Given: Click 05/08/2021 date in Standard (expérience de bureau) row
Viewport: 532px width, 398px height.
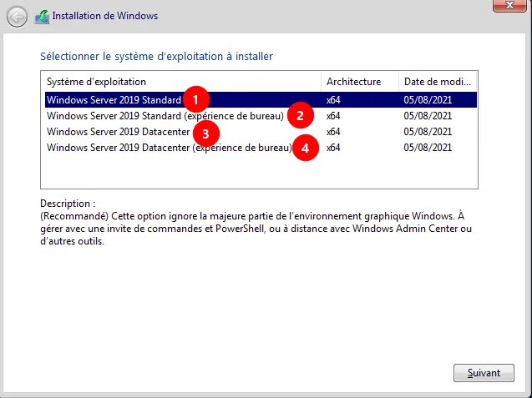Looking at the screenshot, I should coord(428,116).
